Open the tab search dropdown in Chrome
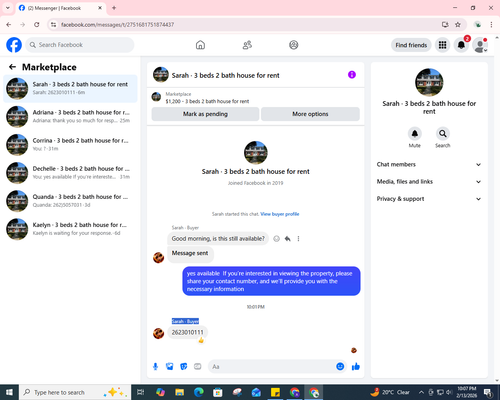The height and width of the screenshot is (400, 500). tap(8, 8)
